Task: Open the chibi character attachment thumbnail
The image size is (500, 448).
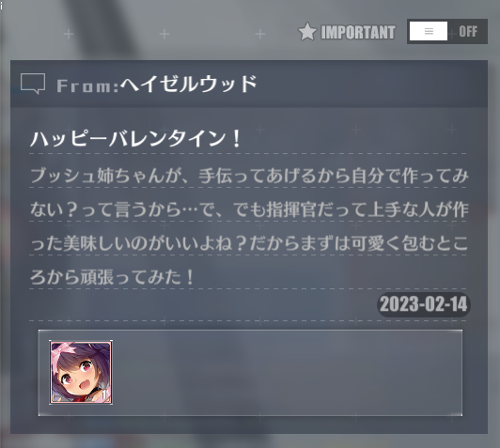Action: point(81,372)
